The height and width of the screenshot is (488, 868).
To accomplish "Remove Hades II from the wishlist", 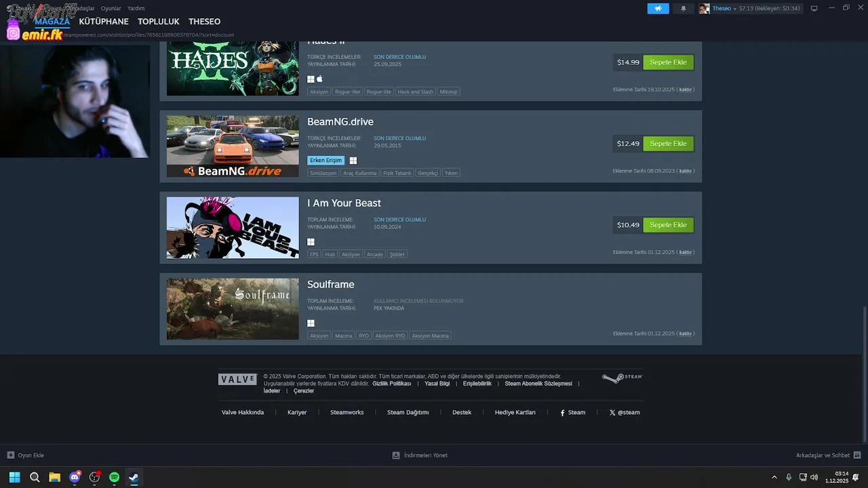I will (686, 89).
